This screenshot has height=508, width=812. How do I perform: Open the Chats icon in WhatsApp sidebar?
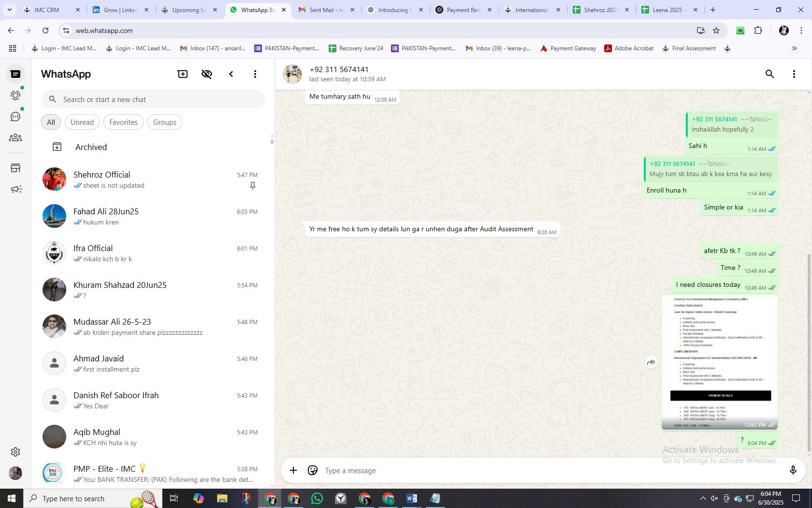click(15, 74)
